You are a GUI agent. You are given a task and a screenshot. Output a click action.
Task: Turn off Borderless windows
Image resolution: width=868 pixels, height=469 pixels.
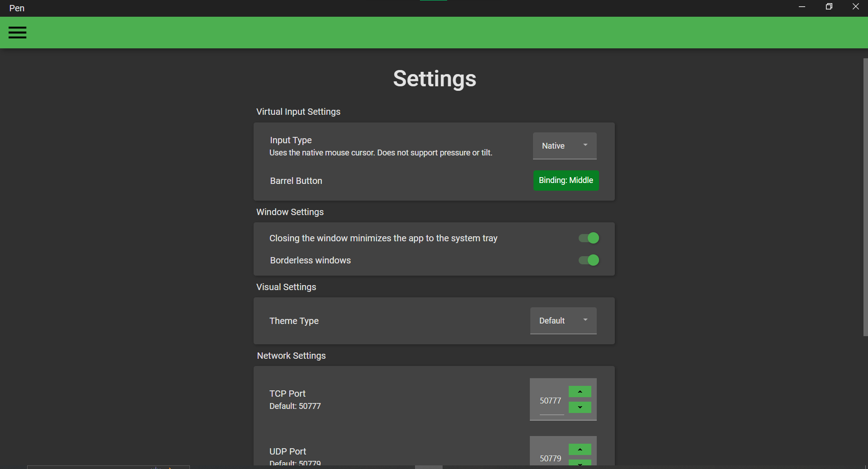click(589, 260)
